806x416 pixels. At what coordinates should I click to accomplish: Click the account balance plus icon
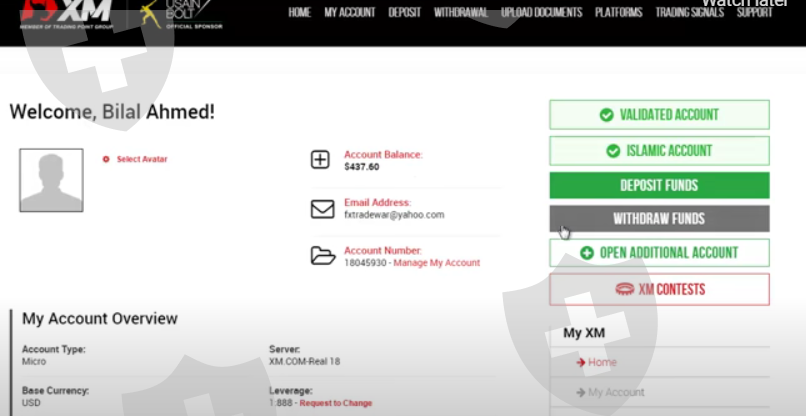click(x=320, y=160)
